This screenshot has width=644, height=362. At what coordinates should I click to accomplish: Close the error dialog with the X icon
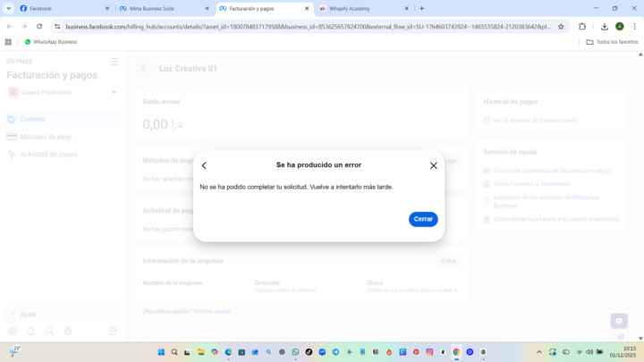pyautogui.click(x=433, y=165)
